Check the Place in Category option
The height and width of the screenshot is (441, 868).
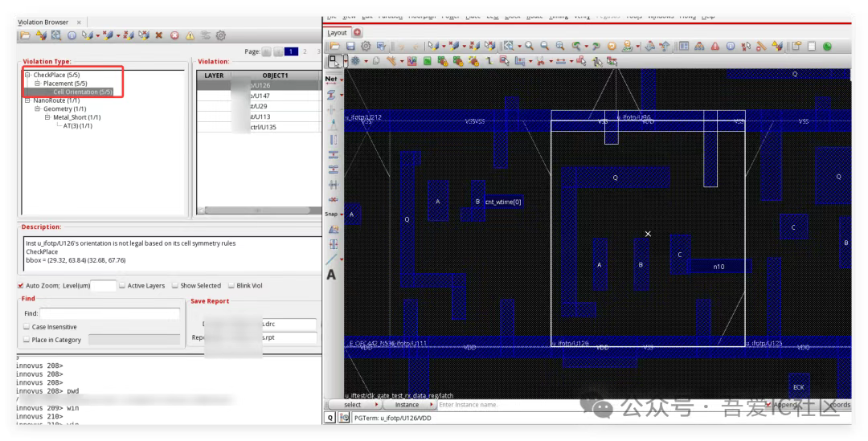pyautogui.click(x=26, y=339)
